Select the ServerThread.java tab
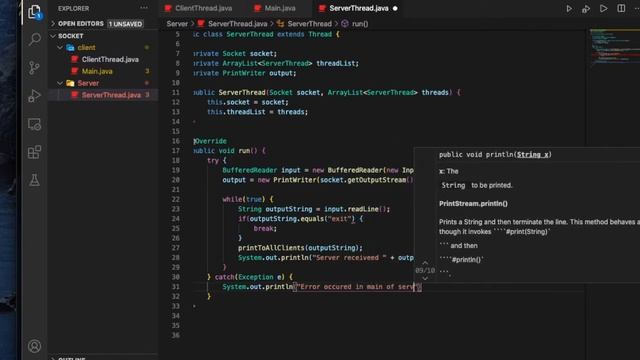 (359, 8)
